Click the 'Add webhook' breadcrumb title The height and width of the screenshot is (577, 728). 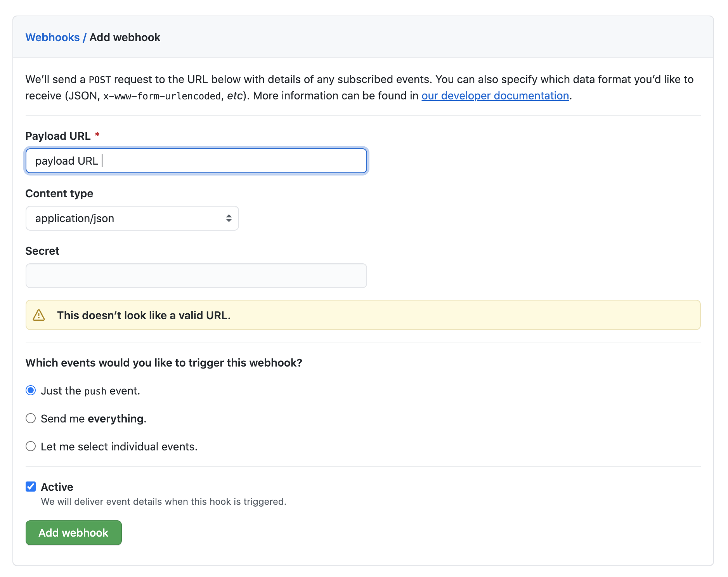click(x=125, y=37)
